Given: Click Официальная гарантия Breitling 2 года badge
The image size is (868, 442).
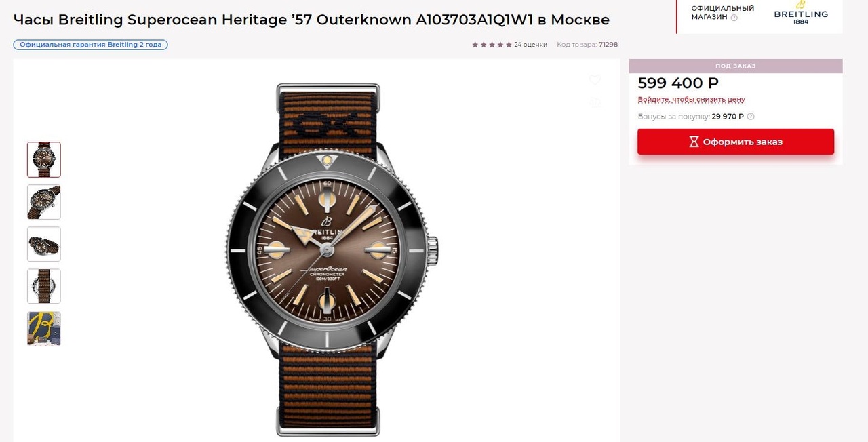Looking at the screenshot, I should click(90, 45).
